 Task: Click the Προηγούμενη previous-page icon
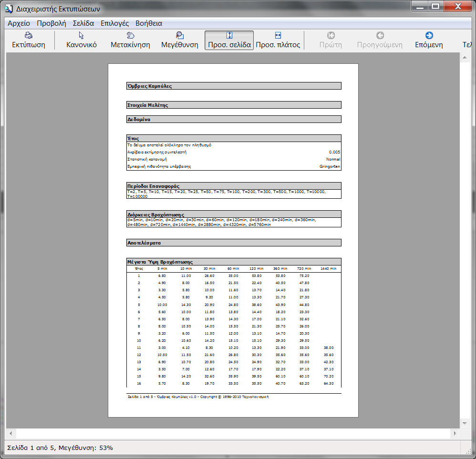coord(380,35)
